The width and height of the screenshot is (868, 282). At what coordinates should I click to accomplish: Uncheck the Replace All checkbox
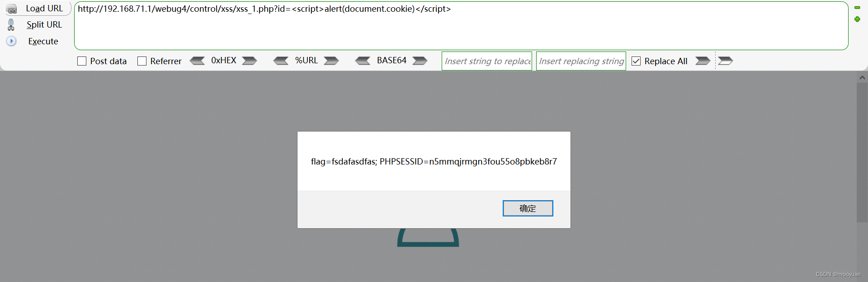point(636,61)
